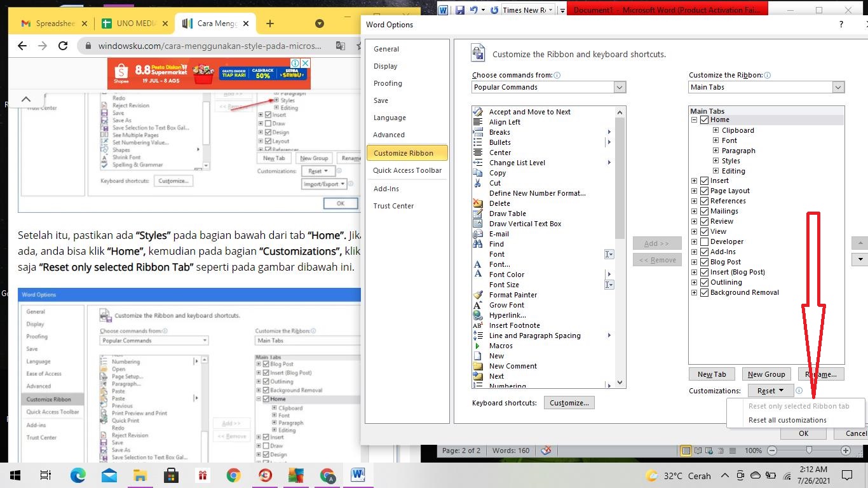
Task: Click the zoom slider in Word status bar
Action: click(x=808, y=450)
